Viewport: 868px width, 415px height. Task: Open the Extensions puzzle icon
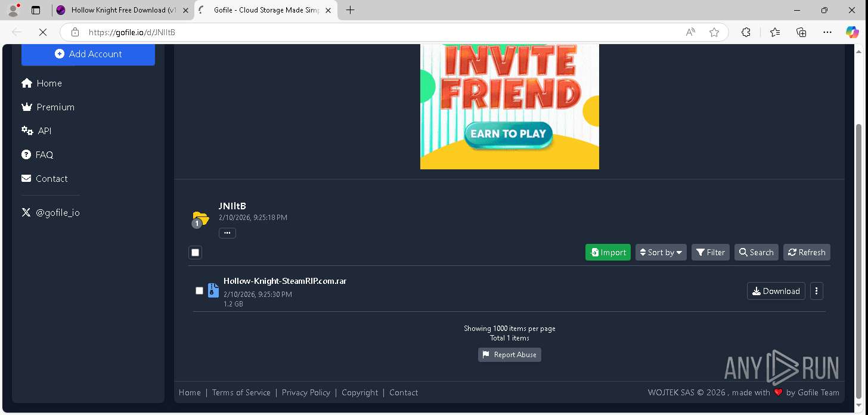click(x=746, y=32)
